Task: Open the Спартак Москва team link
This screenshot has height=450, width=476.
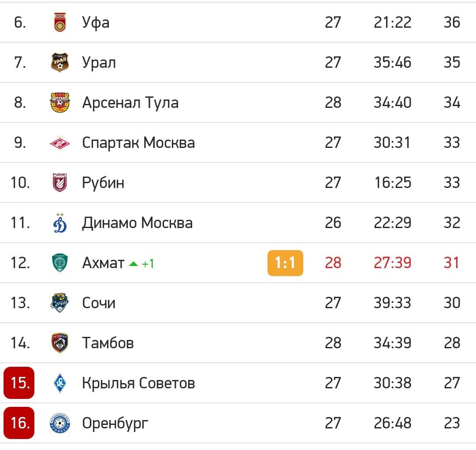Action: pyautogui.click(x=138, y=143)
